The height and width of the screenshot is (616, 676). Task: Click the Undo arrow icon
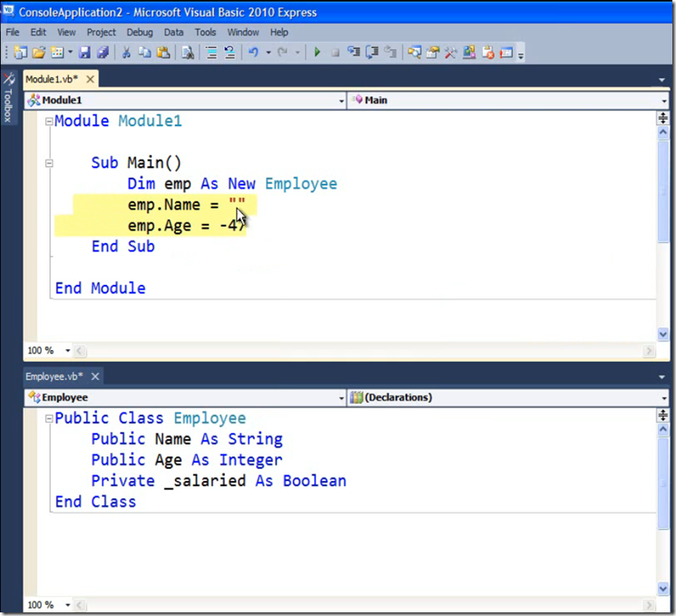(253, 53)
